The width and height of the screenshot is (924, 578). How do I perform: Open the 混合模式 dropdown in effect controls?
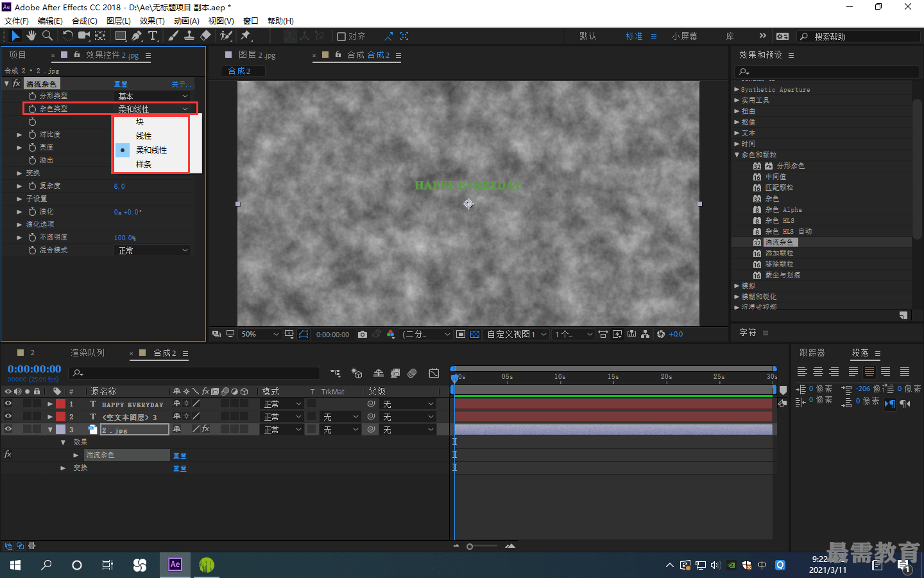click(x=153, y=250)
